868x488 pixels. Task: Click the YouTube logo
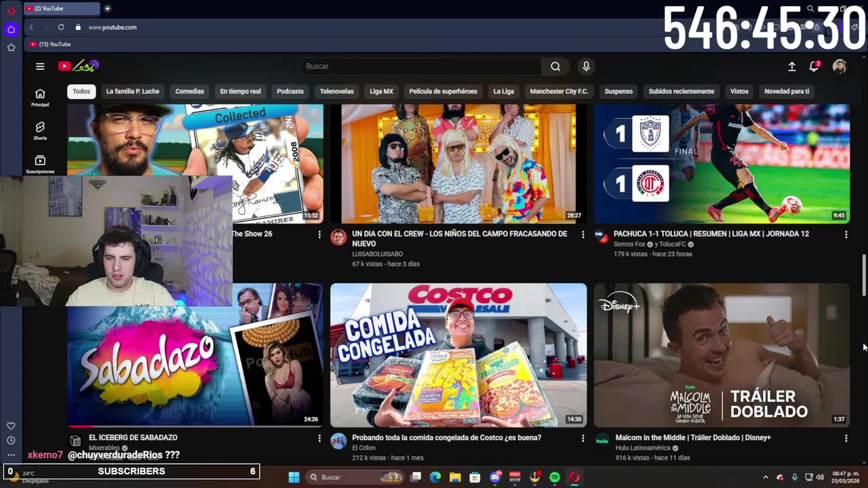(x=79, y=66)
